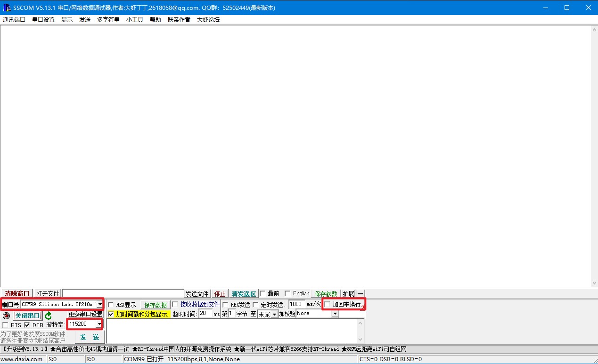Disable the DTR checkbox
The width and height of the screenshot is (598, 364).
[27, 324]
